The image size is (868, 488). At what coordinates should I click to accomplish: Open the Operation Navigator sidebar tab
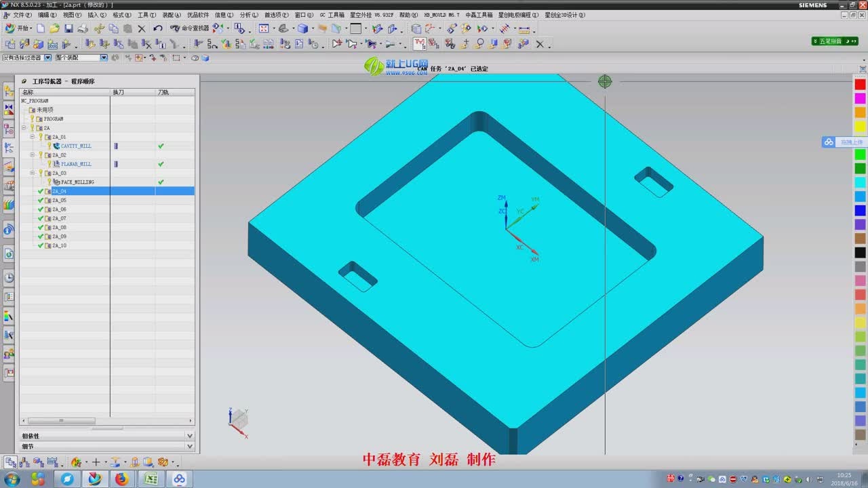(9, 147)
